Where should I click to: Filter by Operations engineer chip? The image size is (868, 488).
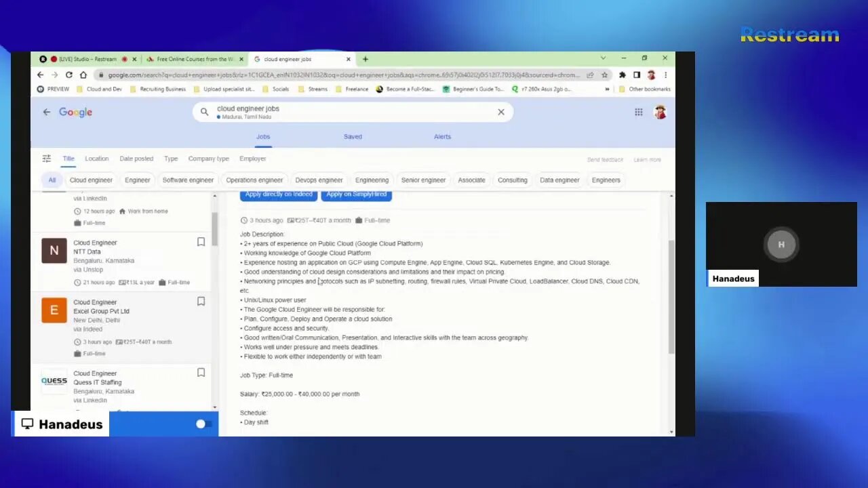254,180
